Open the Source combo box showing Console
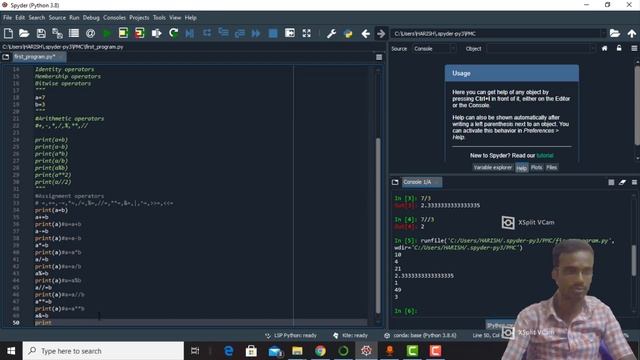640x360 pixels. click(434, 49)
